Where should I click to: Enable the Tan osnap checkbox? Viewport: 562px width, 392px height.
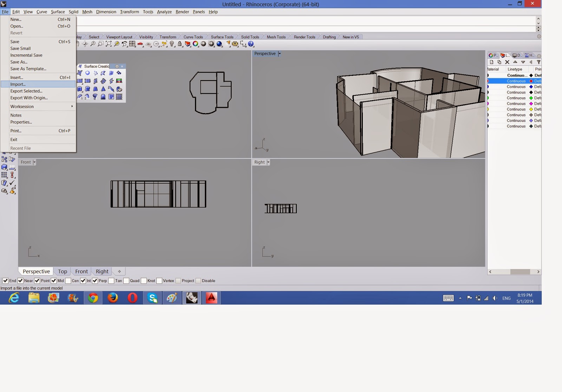click(x=111, y=281)
